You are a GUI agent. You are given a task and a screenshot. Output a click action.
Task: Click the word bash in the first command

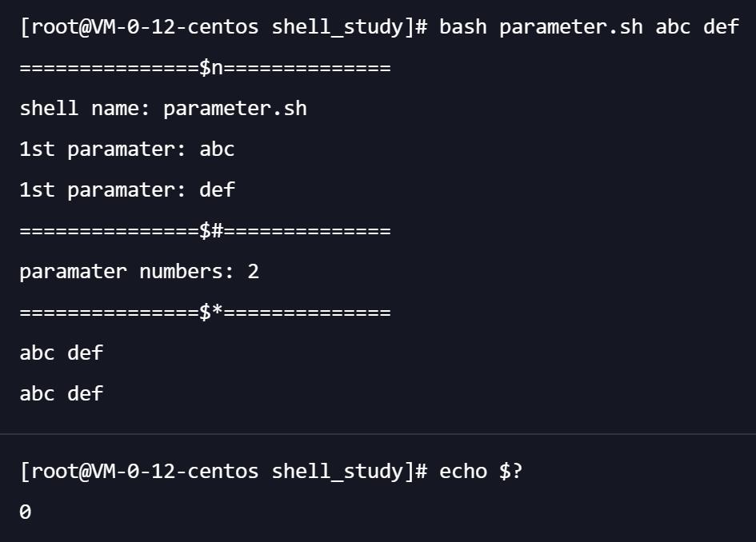(x=462, y=27)
